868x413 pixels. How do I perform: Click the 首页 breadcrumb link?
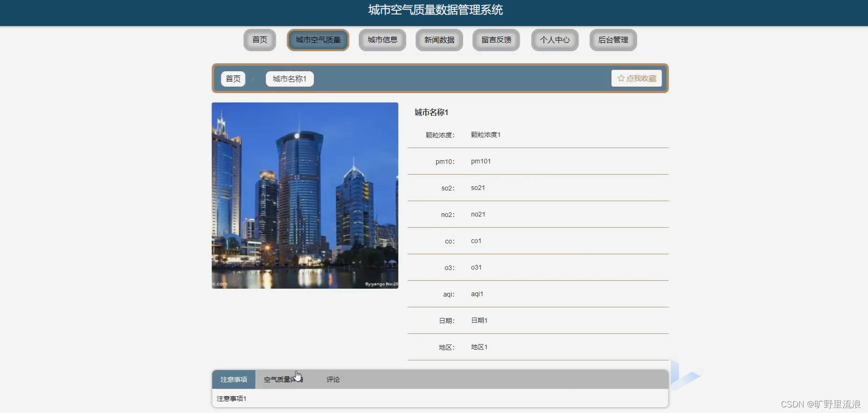pyautogui.click(x=233, y=79)
